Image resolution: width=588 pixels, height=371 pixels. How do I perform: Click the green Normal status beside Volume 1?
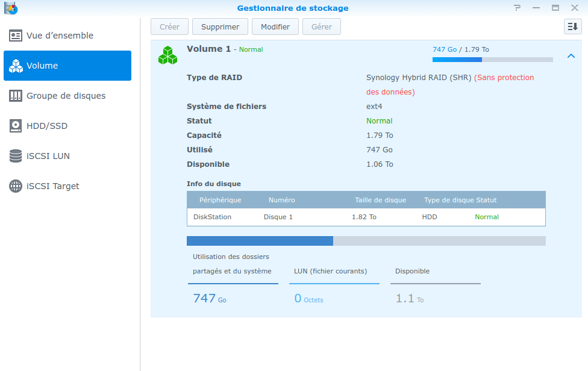[251, 49]
